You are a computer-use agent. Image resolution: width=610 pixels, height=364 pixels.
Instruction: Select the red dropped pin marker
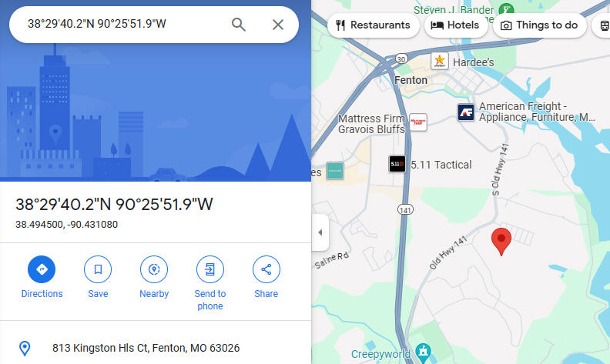(x=501, y=242)
